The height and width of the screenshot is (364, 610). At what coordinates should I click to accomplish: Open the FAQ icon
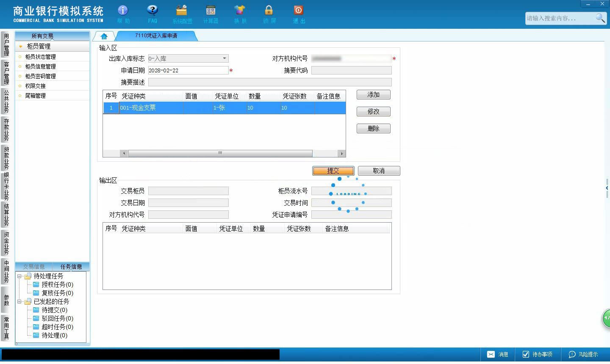point(152,14)
